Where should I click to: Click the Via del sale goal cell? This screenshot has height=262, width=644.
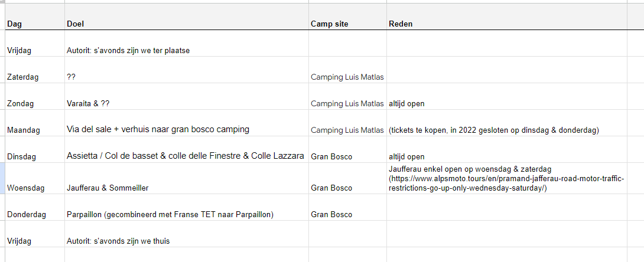[x=187, y=123]
